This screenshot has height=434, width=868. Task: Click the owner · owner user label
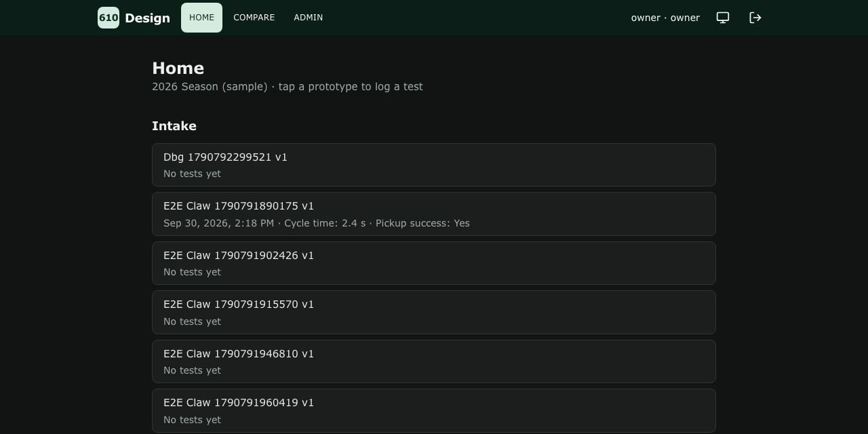click(665, 18)
